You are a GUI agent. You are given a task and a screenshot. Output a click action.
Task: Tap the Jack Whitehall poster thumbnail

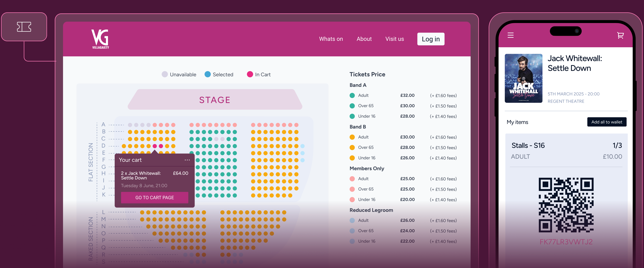pyautogui.click(x=523, y=78)
